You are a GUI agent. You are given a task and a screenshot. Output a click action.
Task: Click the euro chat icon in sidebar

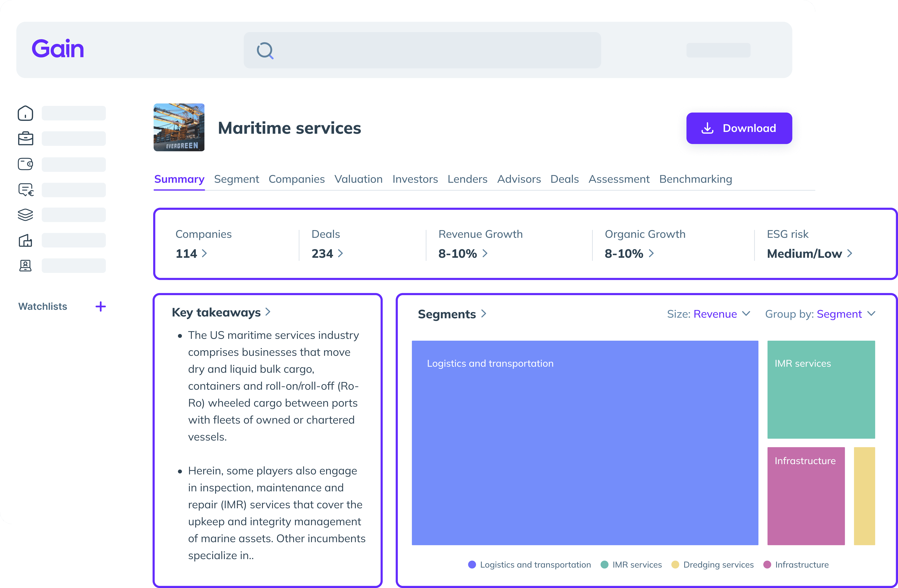pyautogui.click(x=26, y=189)
